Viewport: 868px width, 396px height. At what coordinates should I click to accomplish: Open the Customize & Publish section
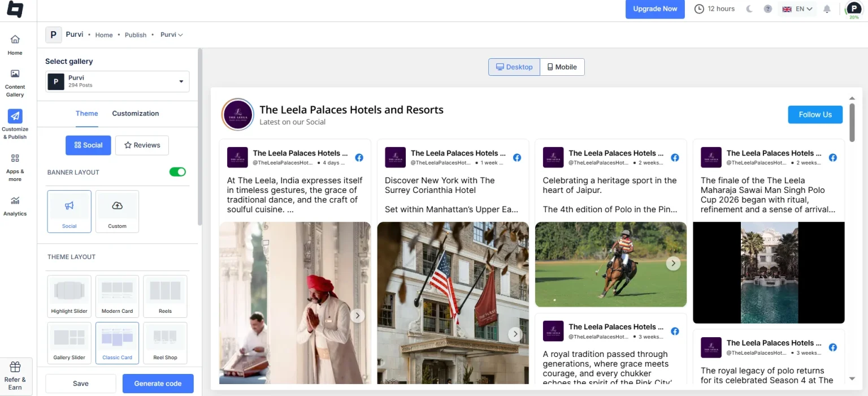tap(15, 123)
